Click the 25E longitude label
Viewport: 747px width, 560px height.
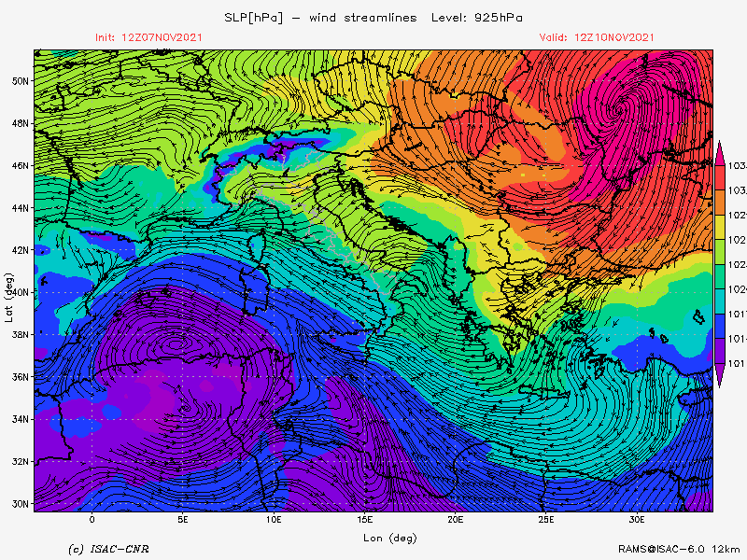[546, 520]
